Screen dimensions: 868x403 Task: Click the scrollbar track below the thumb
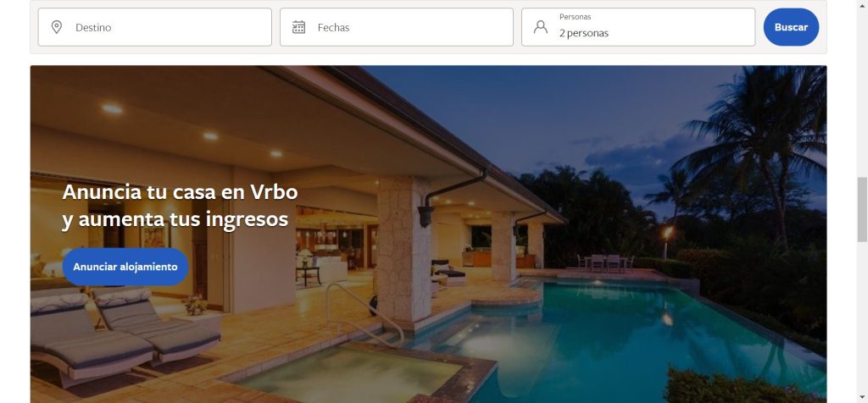862,317
